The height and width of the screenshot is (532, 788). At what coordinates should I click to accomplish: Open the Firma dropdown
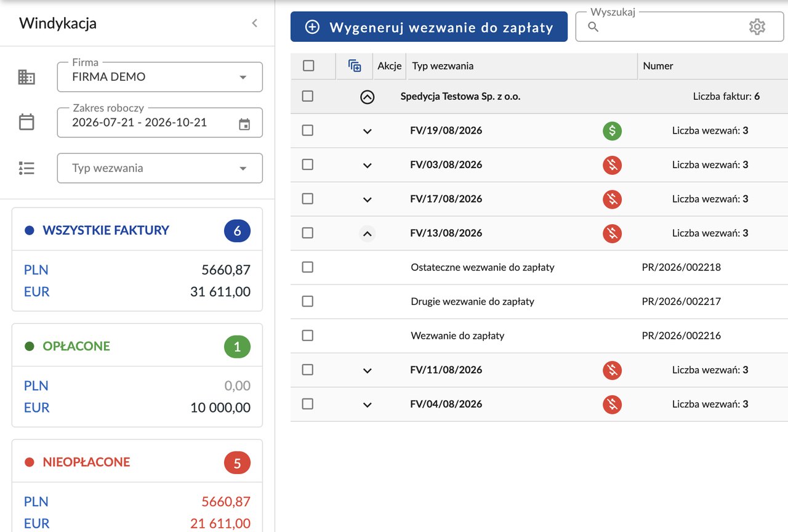pos(160,77)
